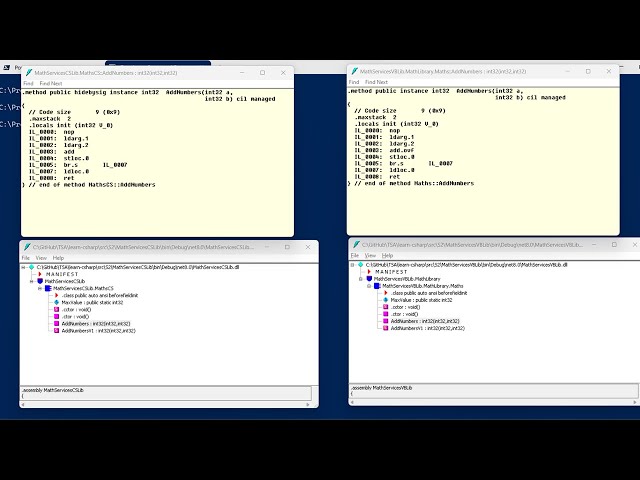The width and height of the screenshot is (640, 480).
Task: Click the 'add.ovf' instruction in the VB IL window
Action: [x=402, y=150]
